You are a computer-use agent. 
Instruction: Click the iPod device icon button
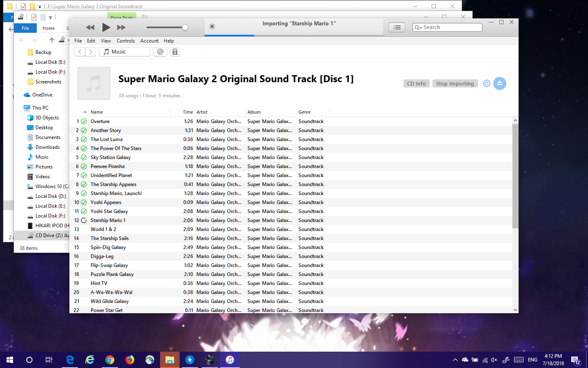point(175,52)
